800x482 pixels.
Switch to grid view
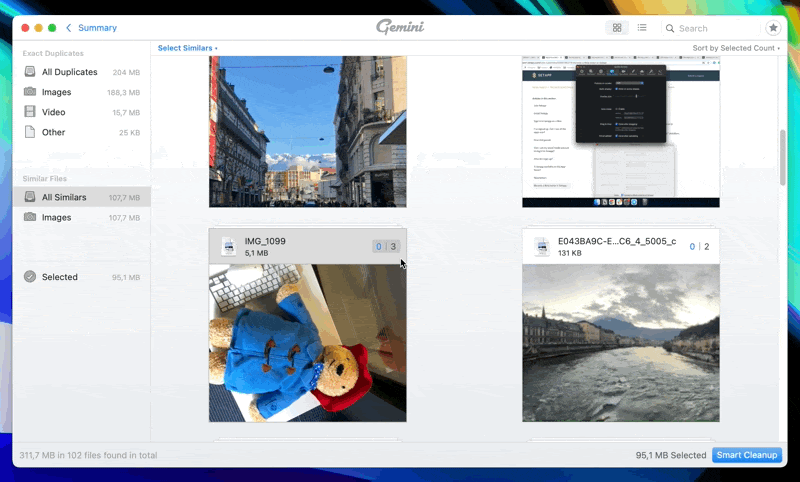(x=617, y=28)
